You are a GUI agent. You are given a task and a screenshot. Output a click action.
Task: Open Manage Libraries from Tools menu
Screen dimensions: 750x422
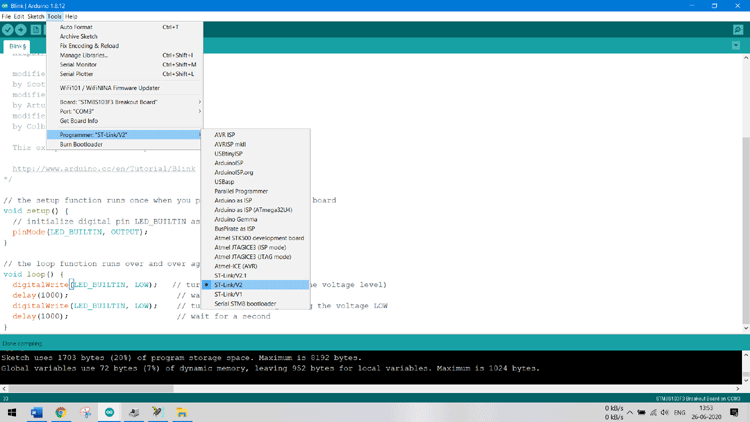click(x=124, y=55)
